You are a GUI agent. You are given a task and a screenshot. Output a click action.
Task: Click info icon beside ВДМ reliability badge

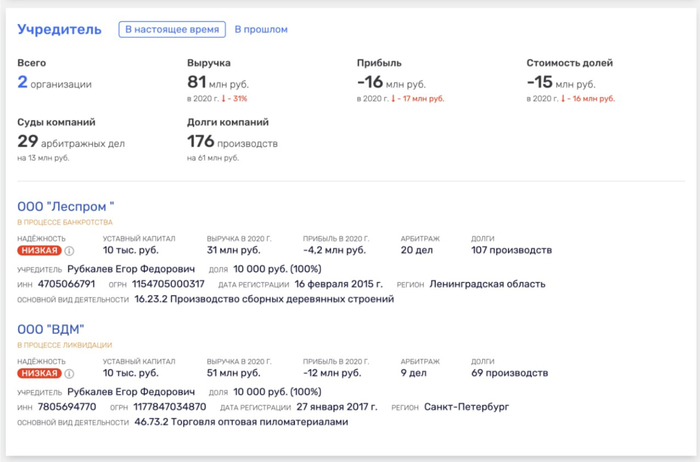click(70, 374)
